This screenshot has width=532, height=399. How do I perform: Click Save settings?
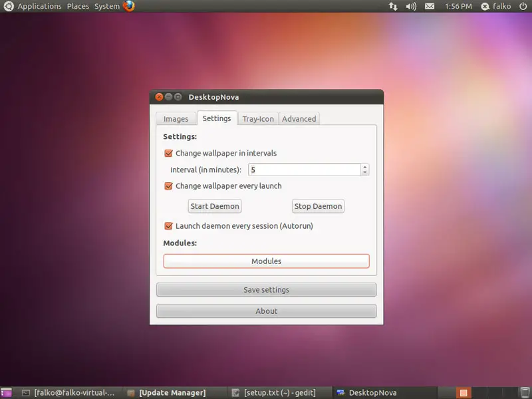[267, 290]
